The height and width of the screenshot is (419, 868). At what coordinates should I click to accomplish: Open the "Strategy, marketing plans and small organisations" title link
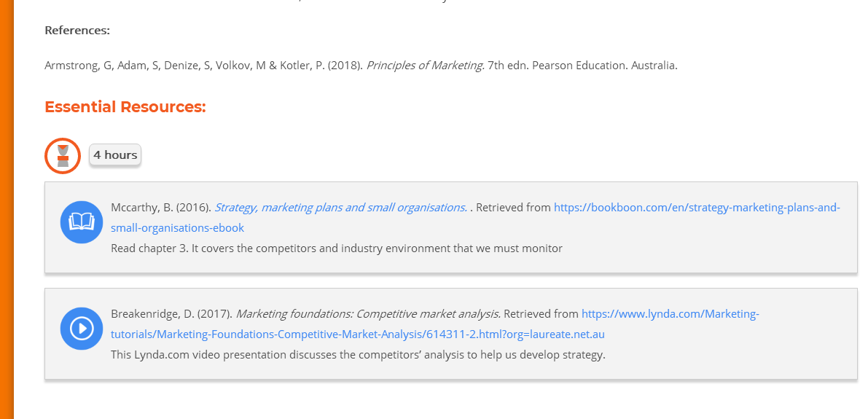(340, 208)
